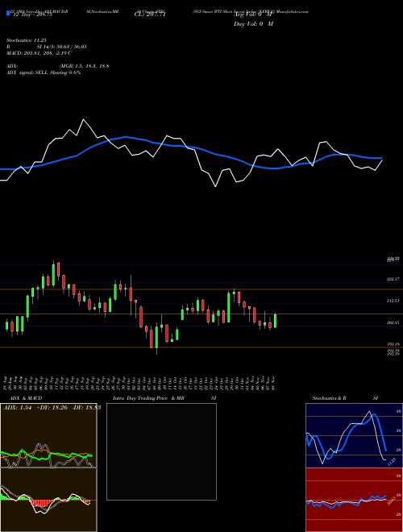The width and height of the screenshot is (403, 532).
Task: Click the 'Intra Day Trading Price & MR' title
Action: (x=149, y=398)
